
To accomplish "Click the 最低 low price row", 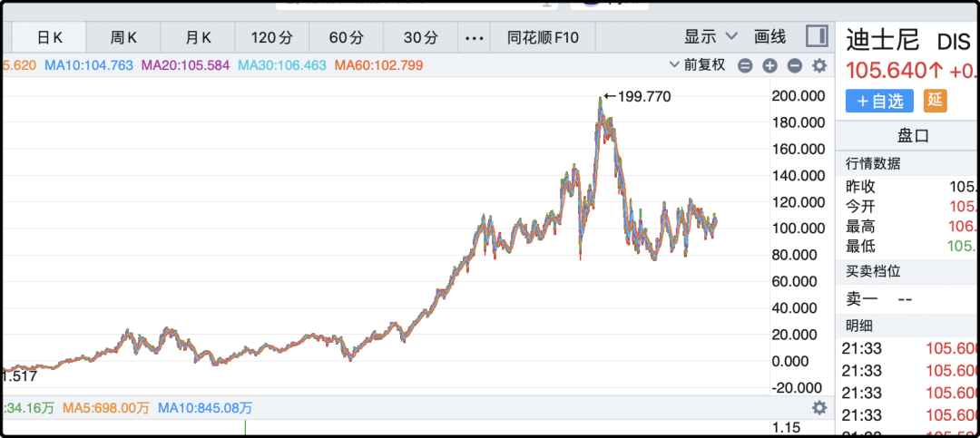I will (x=913, y=246).
